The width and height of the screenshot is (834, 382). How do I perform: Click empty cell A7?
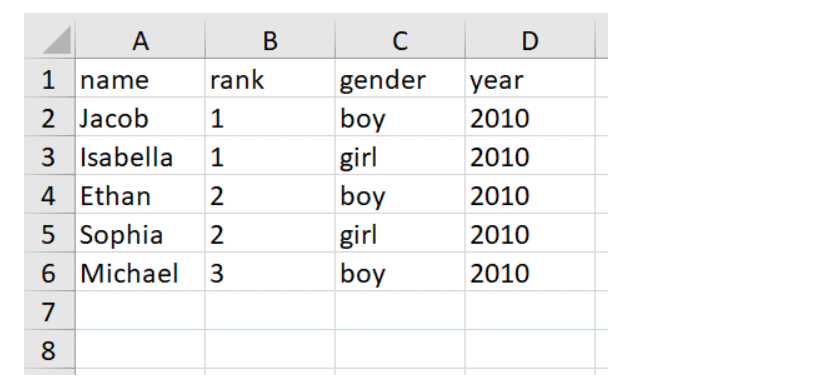140,311
